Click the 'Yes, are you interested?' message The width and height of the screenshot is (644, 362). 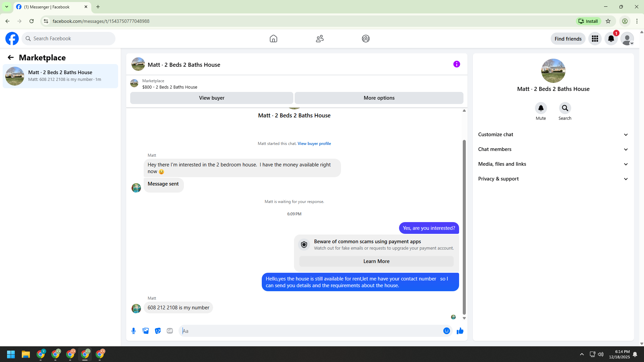(429, 228)
